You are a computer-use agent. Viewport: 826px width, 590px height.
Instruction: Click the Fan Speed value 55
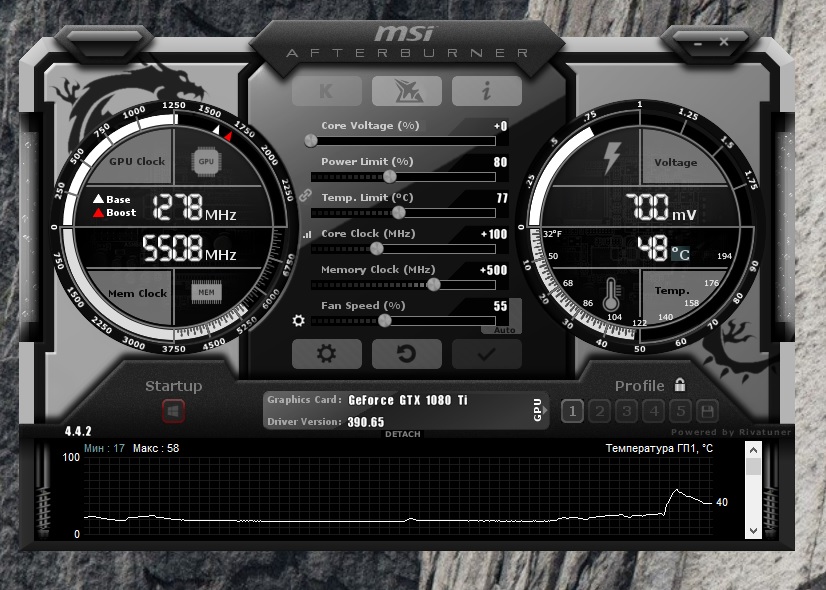[x=500, y=306]
